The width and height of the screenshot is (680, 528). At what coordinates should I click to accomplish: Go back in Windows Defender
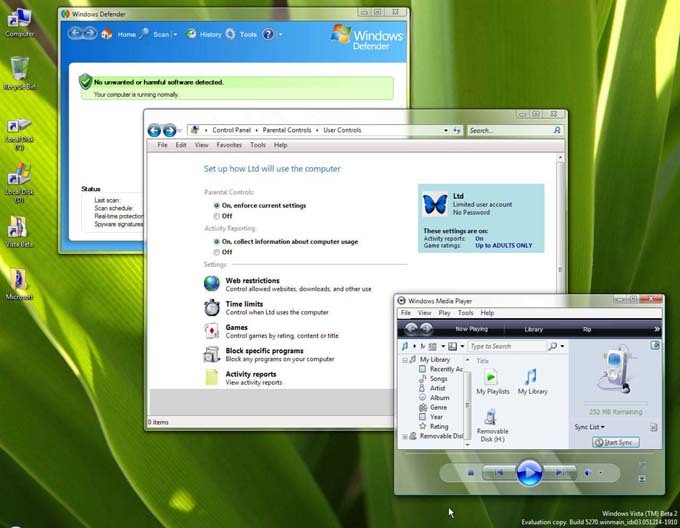pos(75,33)
